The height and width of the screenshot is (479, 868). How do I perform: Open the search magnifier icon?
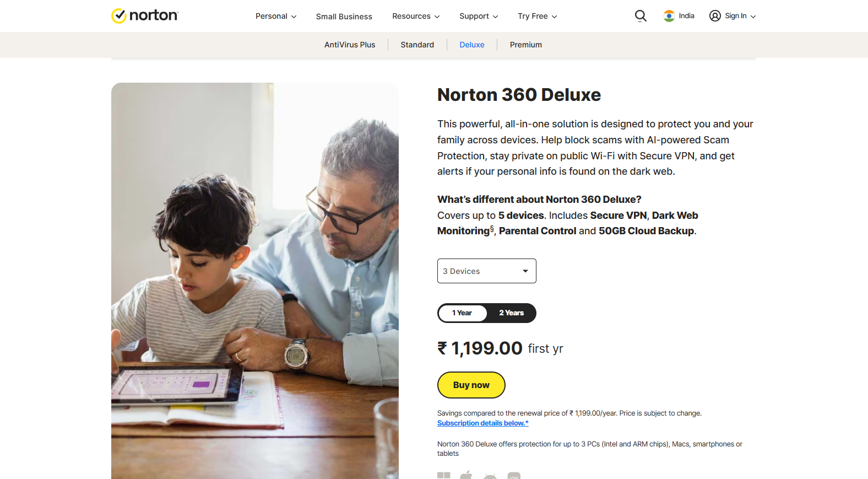641,16
